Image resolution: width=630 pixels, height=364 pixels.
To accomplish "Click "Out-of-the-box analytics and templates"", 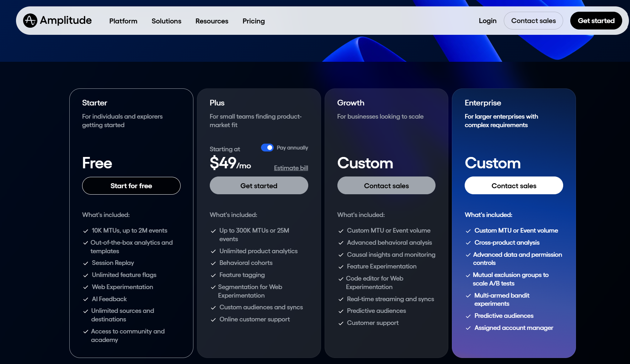I will (x=132, y=247).
